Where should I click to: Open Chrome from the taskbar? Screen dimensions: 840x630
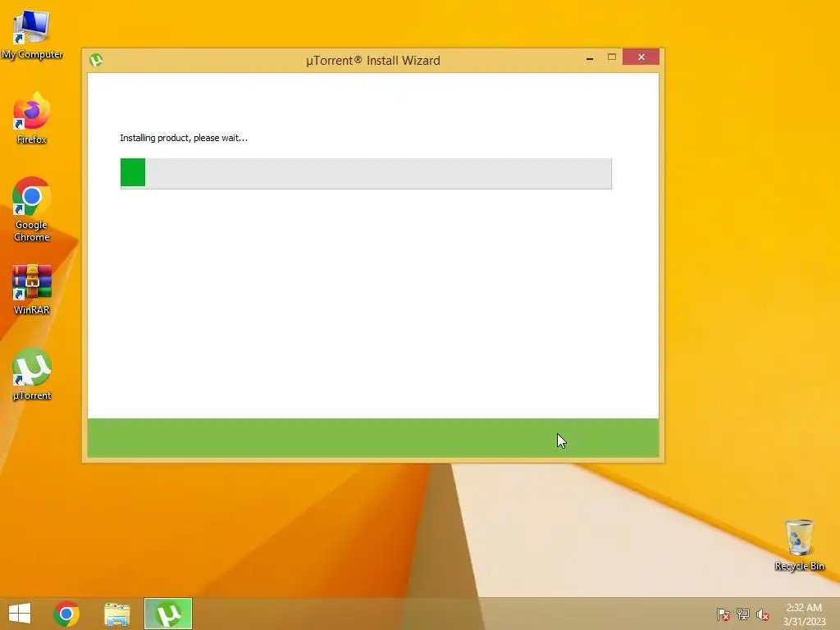tap(66, 614)
